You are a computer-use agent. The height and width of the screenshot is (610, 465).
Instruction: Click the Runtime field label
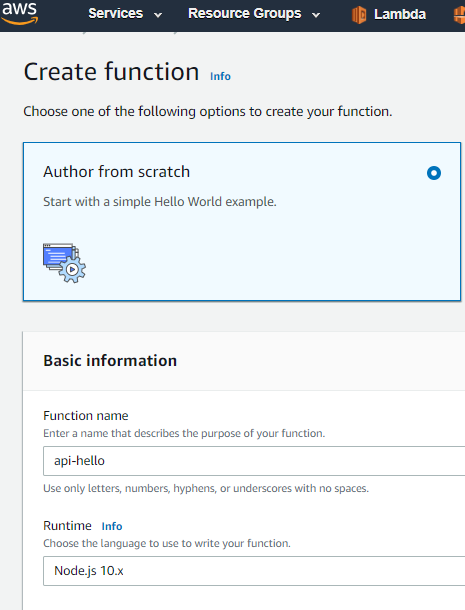click(x=67, y=526)
